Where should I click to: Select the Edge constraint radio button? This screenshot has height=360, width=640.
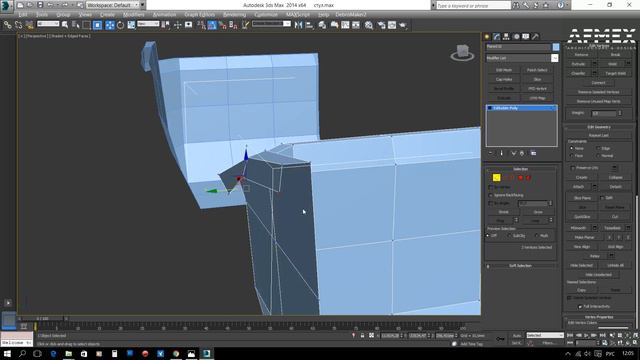pos(598,148)
